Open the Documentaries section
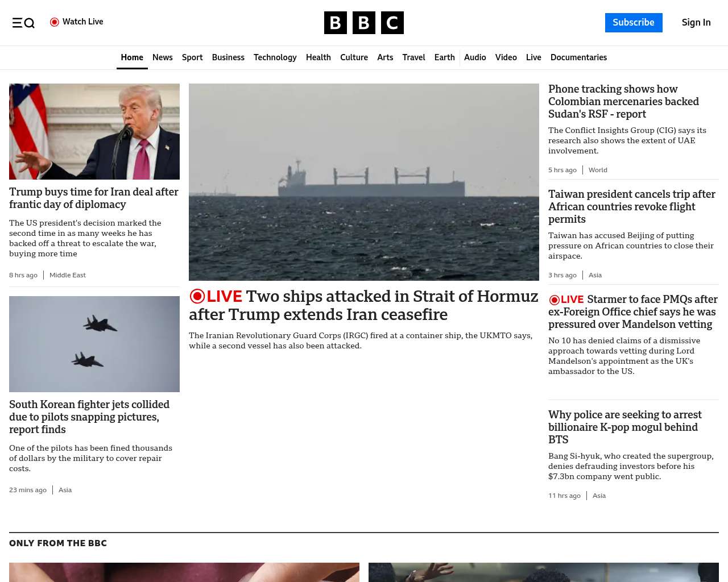The image size is (728, 582). 578,57
